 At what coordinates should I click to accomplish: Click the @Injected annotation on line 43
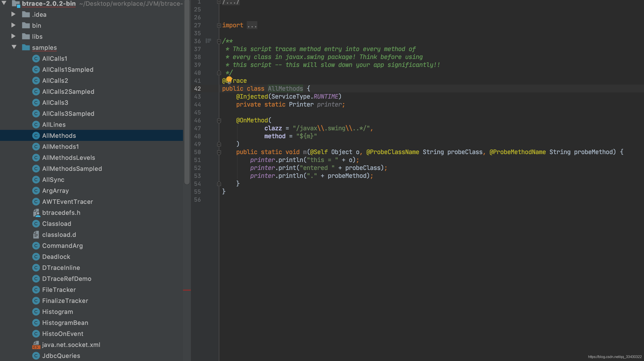(252, 97)
